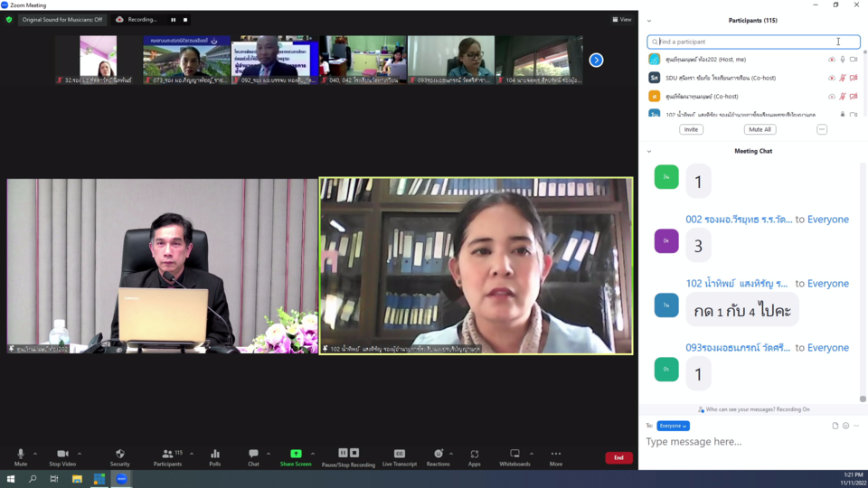Click the Invite button
This screenshot has width=868, height=488.
tap(691, 129)
